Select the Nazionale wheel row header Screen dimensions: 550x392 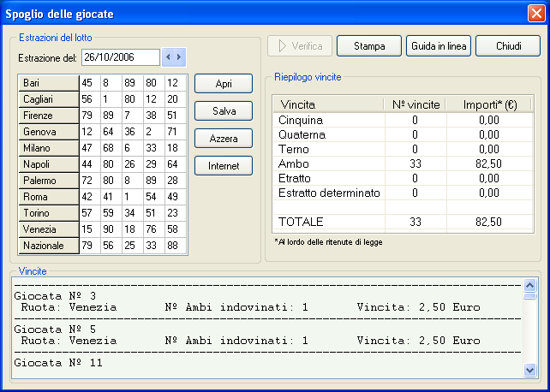point(49,246)
